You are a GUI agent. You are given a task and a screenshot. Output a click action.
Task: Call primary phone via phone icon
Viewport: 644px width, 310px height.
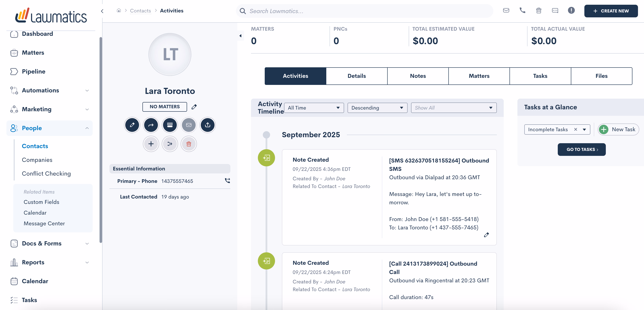(x=227, y=181)
